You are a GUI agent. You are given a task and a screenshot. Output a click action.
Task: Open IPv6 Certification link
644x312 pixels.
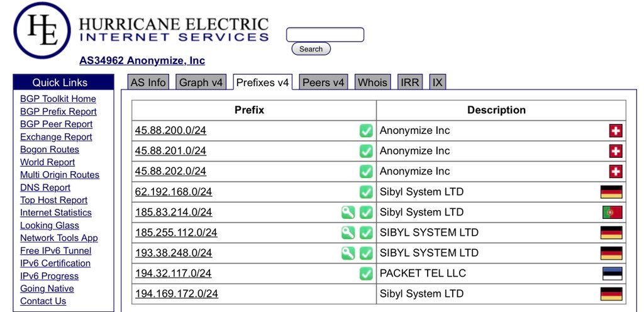[55, 264]
